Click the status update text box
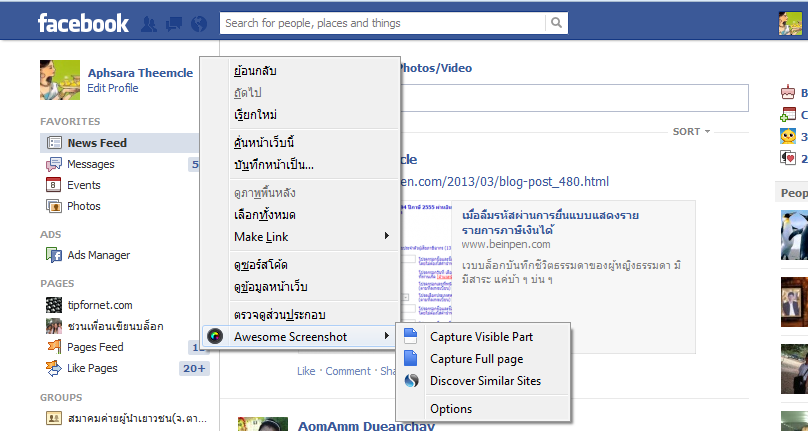Image resolution: width=808 pixels, height=431 pixels. (x=574, y=98)
